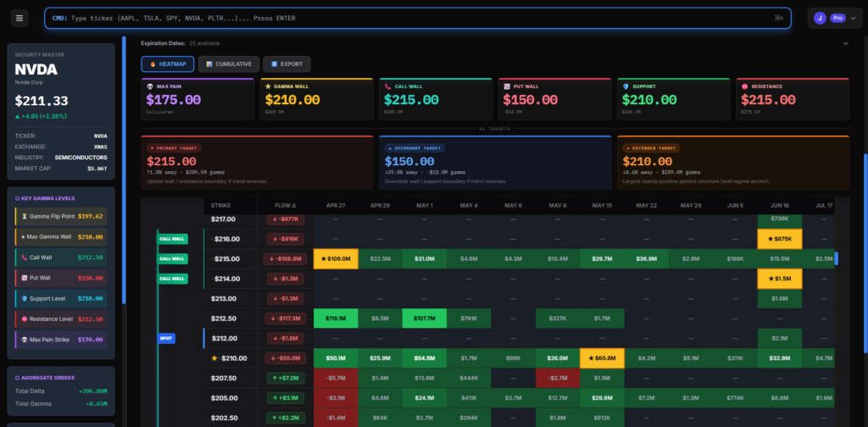Select the Gamma Flip Point $197.62 row

click(61, 216)
